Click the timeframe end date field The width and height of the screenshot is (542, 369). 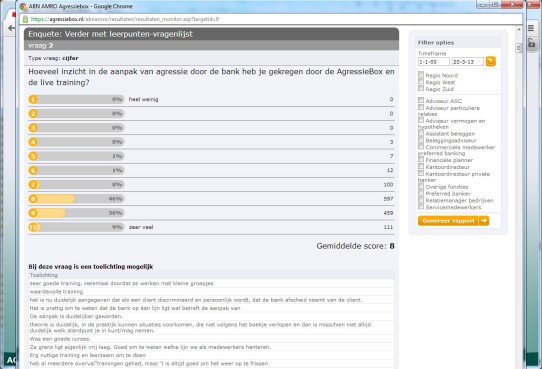(x=467, y=62)
